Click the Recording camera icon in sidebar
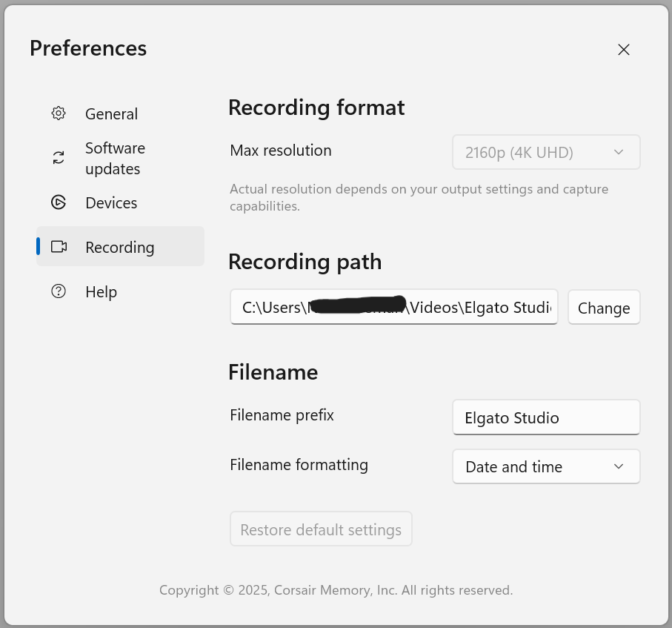 click(x=59, y=247)
